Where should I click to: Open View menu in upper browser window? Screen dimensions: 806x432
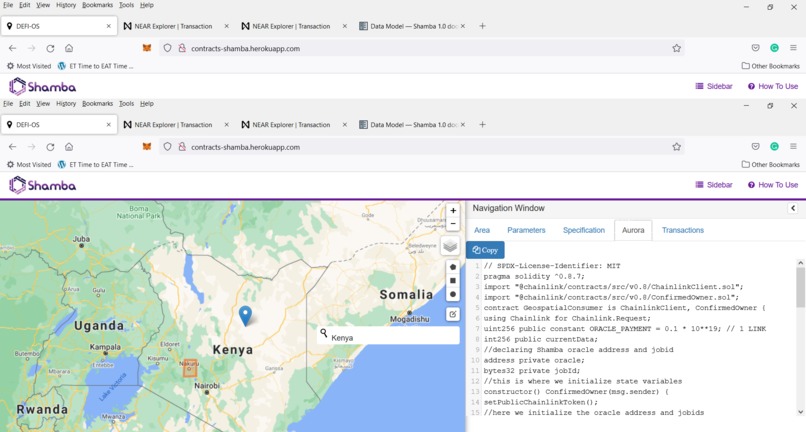pyautogui.click(x=43, y=5)
